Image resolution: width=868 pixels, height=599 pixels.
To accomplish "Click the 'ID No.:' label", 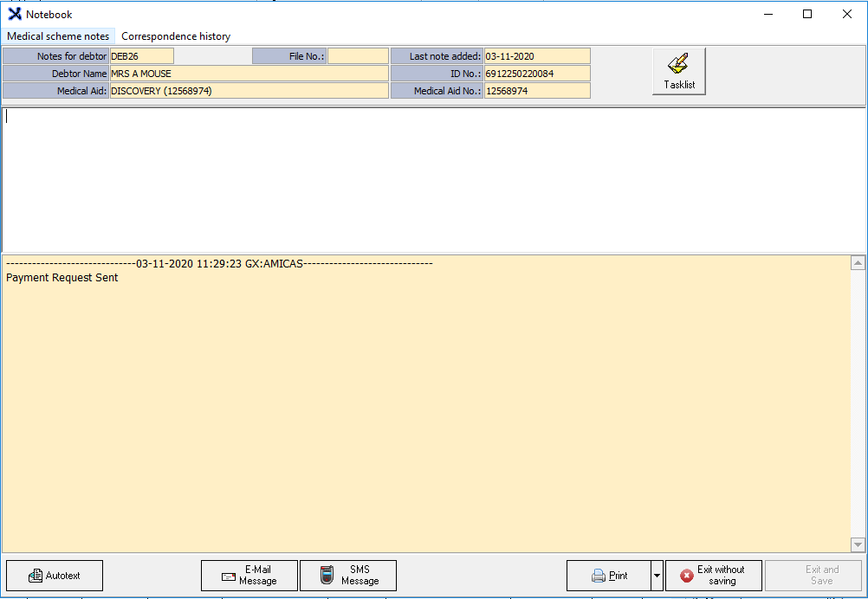I will (x=437, y=74).
